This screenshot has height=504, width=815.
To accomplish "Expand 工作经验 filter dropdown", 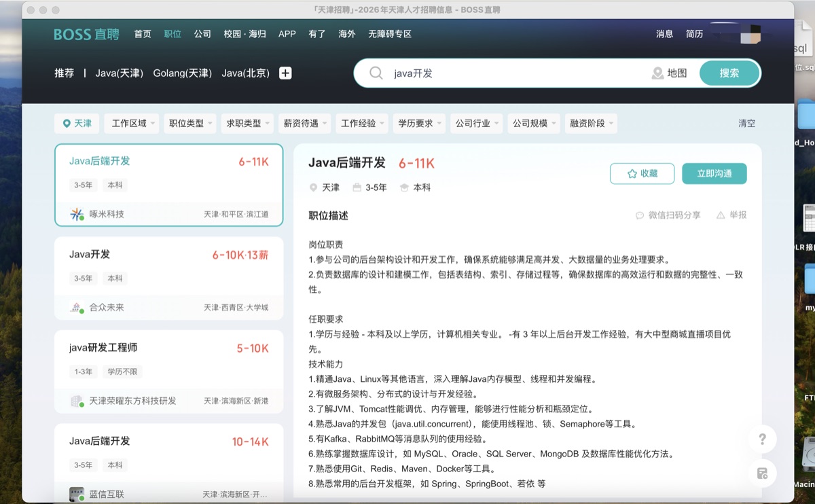I will point(361,124).
